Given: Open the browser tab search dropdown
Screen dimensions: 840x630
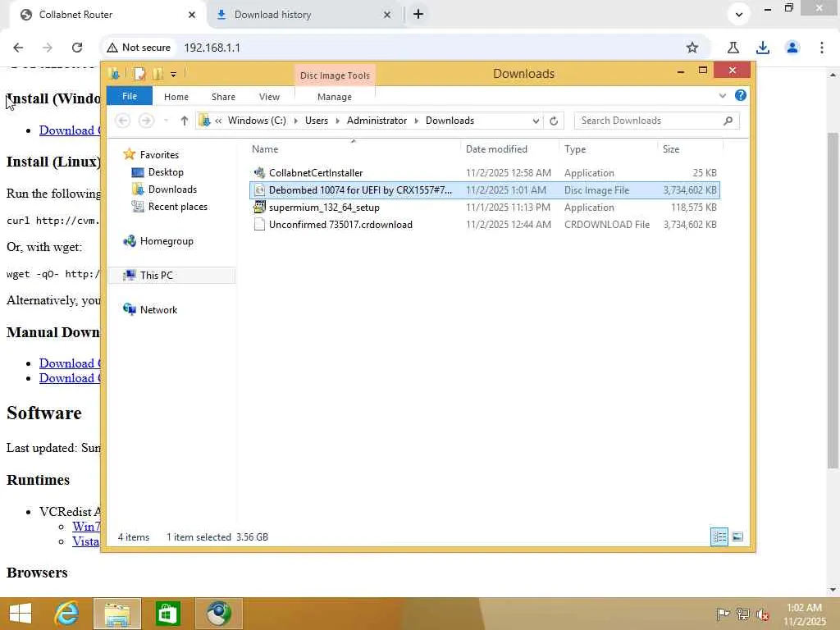Looking at the screenshot, I should point(739,15).
